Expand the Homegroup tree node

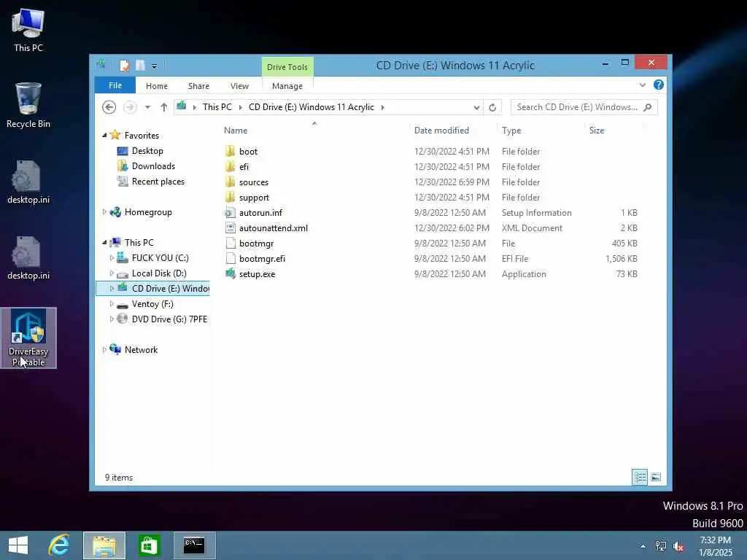pyautogui.click(x=104, y=212)
